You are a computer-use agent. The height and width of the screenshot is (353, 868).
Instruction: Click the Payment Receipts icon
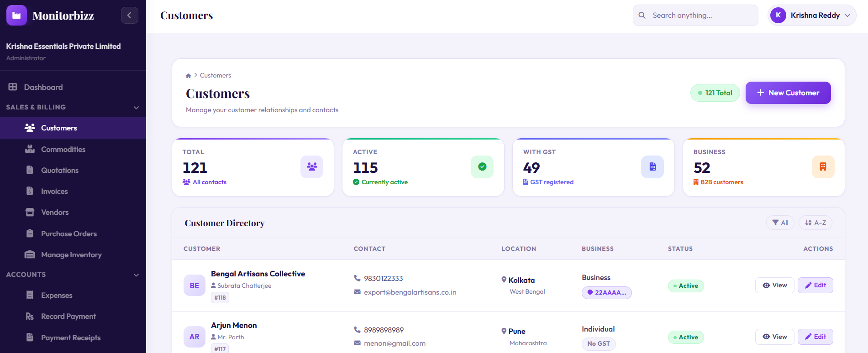click(30, 337)
